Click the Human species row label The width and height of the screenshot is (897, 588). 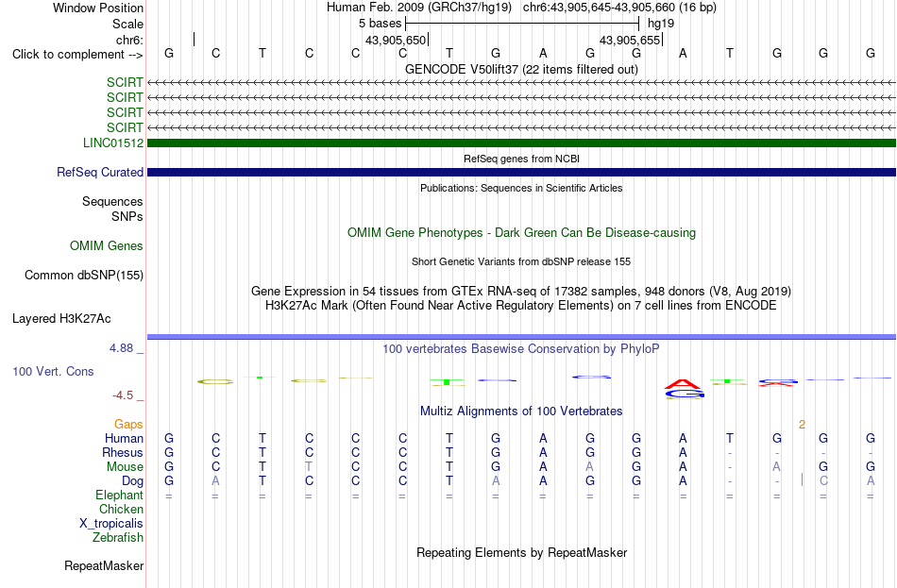tap(124, 439)
